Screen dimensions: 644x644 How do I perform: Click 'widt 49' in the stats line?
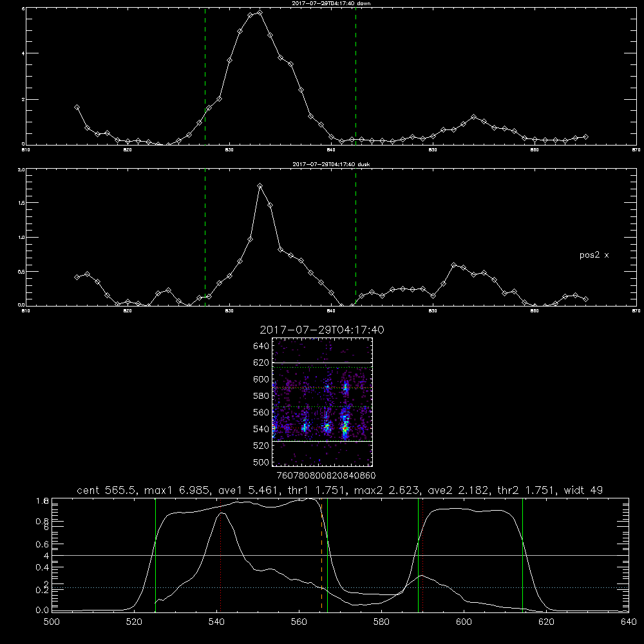tap(583, 490)
